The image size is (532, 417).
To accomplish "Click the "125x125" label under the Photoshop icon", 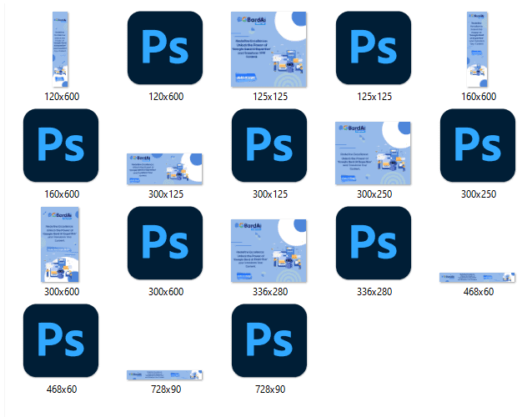I will click(374, 97).
